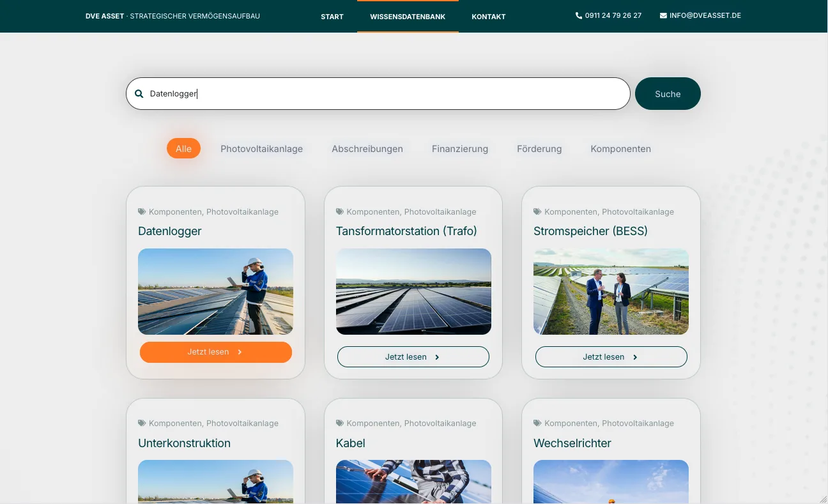Click the envelope icon in header
This screenshot has height=504, width=828.
pyautogui.click(x=663, y=15)
